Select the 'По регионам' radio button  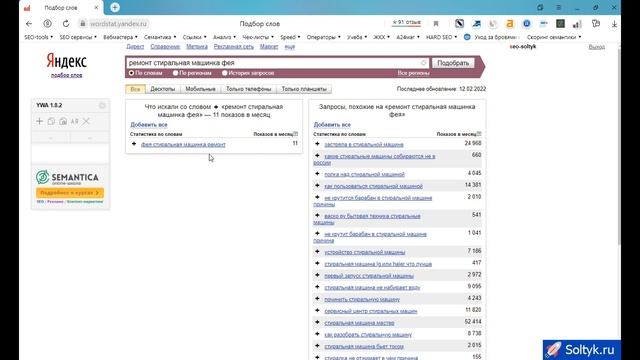pos(176,73)
